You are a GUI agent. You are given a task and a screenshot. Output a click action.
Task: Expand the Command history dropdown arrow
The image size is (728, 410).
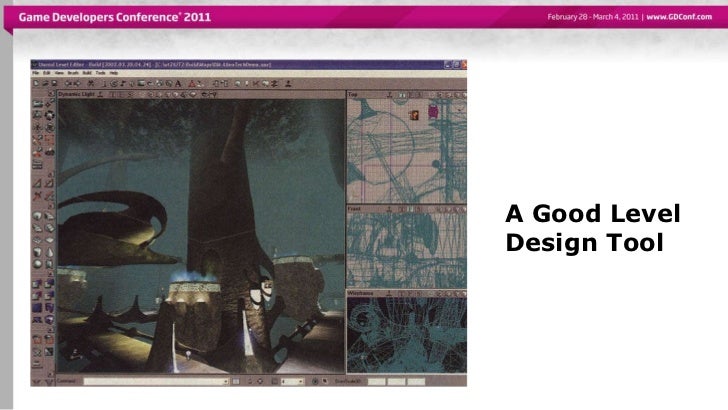coord(226,381)
